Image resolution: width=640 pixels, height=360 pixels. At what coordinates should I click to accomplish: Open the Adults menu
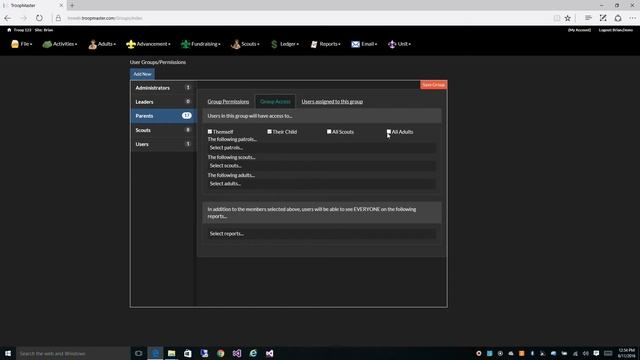pyautogui.click(x=102, y=44)
